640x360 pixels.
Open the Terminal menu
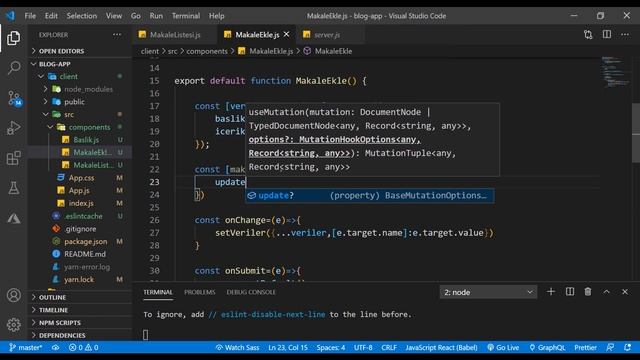(x=186, y=16)
